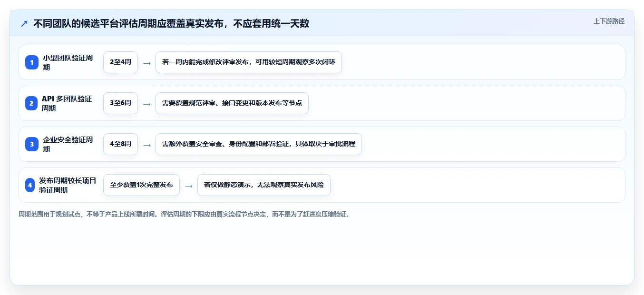The height and width of the screenshot is (295, 644).
Task: Click the heading 不同团队的候选平台评估周期应覆盖真实发布
Action: click(171, 23)
